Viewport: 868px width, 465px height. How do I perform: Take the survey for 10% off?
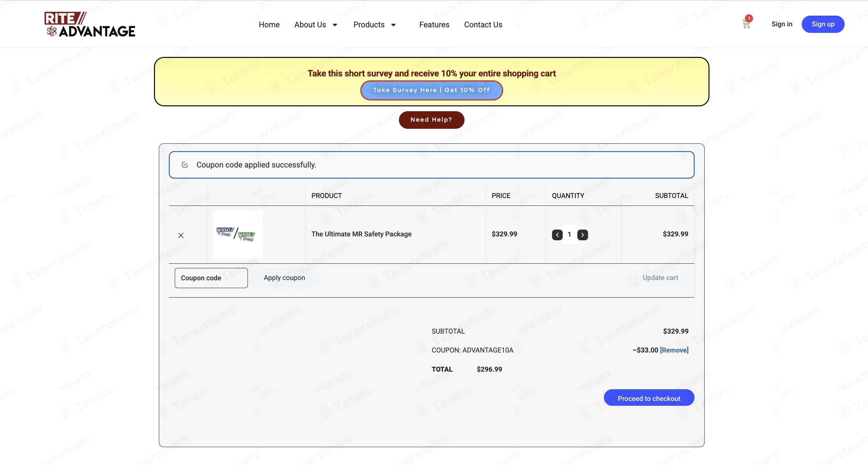coord(432,90)
